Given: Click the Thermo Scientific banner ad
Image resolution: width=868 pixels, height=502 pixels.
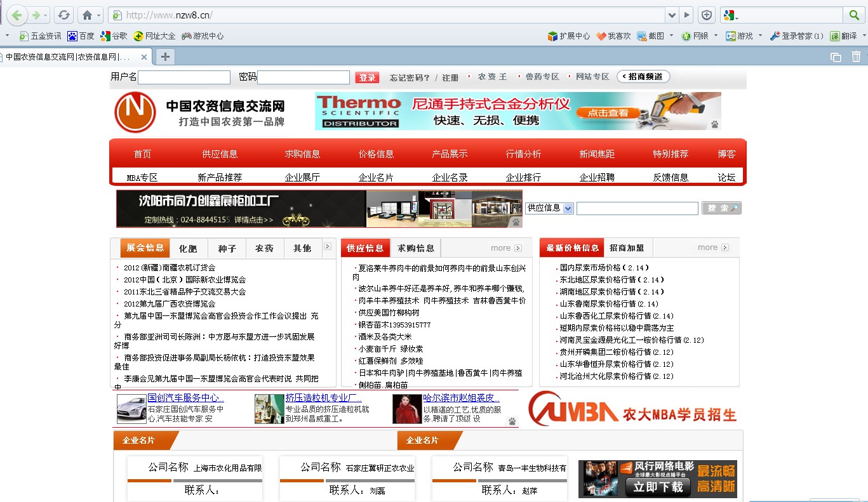Looking at the screenshot, I should pos(517,111).
